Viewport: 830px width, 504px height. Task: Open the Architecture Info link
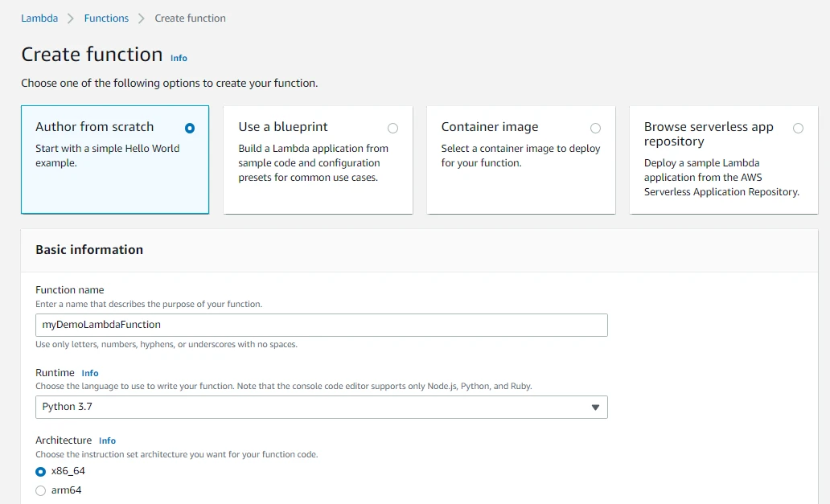(107, 440)
